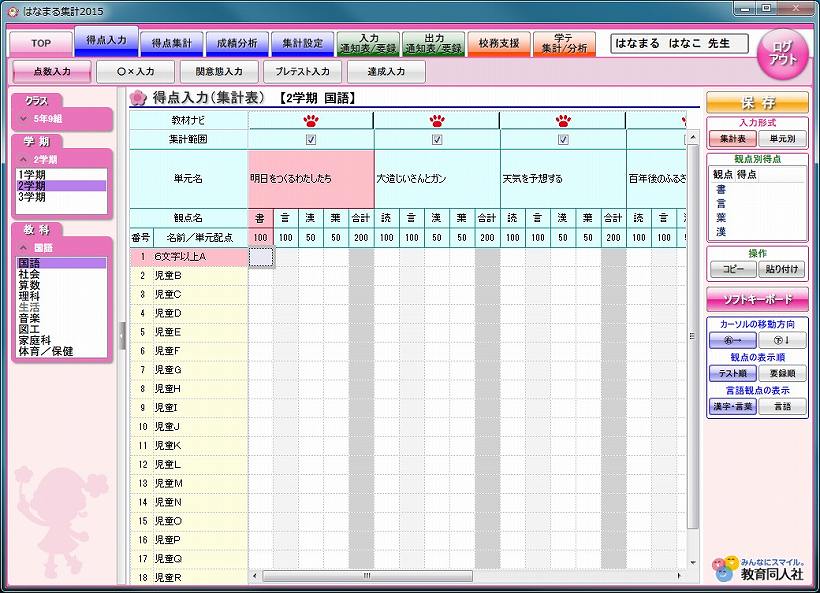Screen dimensions: 820x593
Task: Select 達成入力 sub-tab
Action: click(x=386, y=72)
